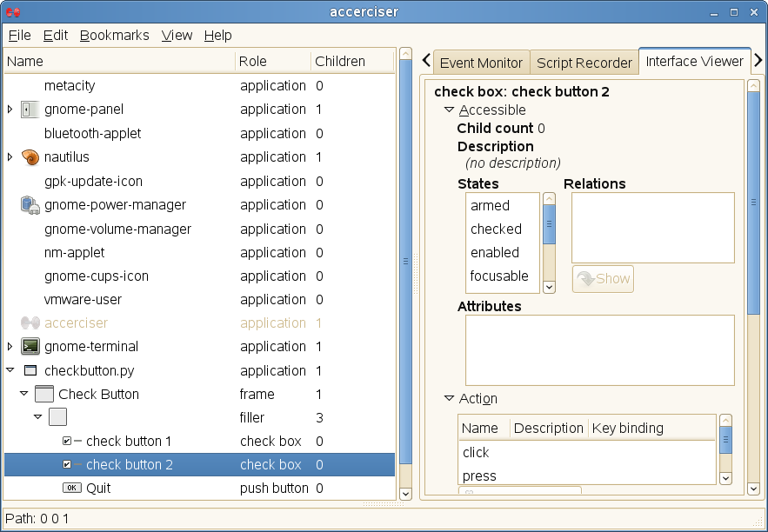Sort tree by Name column header
This screenshot has height=532, width=768.
point(119,61)
